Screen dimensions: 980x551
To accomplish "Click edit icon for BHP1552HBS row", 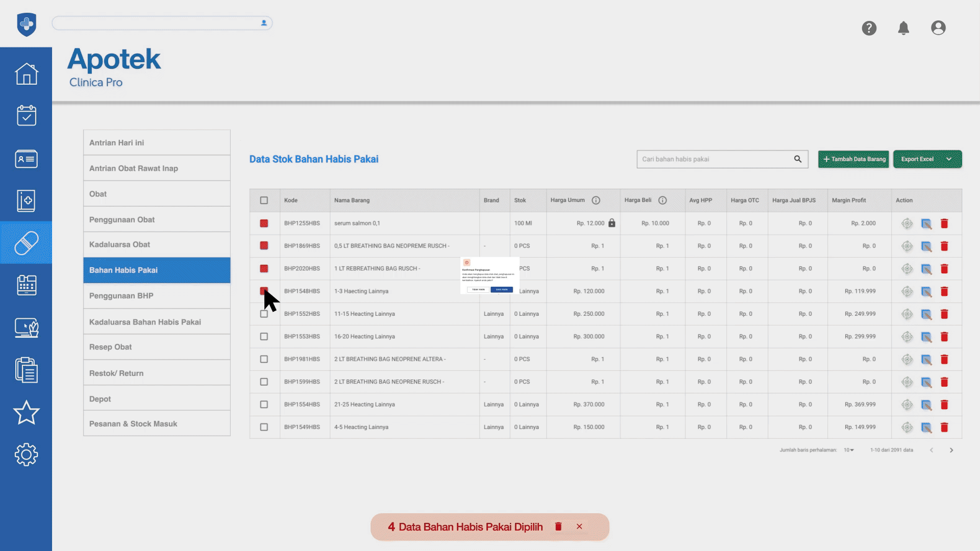I will pyautogui.click(x=926, y=314).
